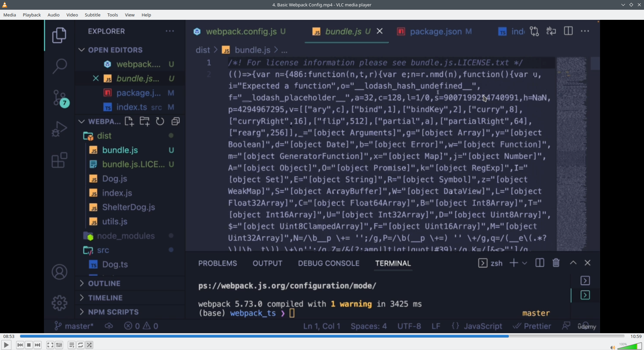
Task: Toggle the VLC playlist view
Action: [x=71, y=345]
